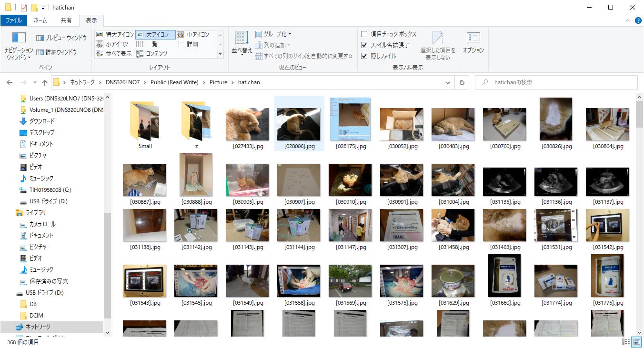Click Hide selected items (選択した項目を表示しない)
Viewport: 644px width, 348px height.
(438, 46)
